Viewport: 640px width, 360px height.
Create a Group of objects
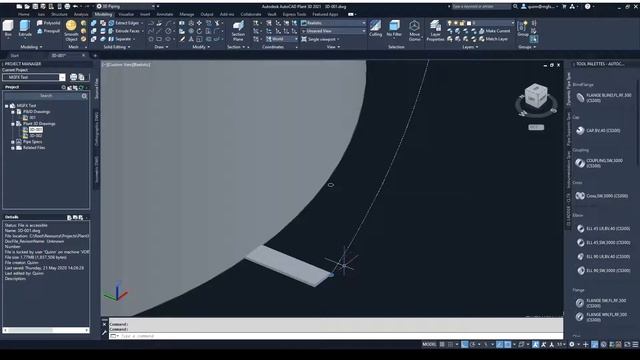[523, 29]
